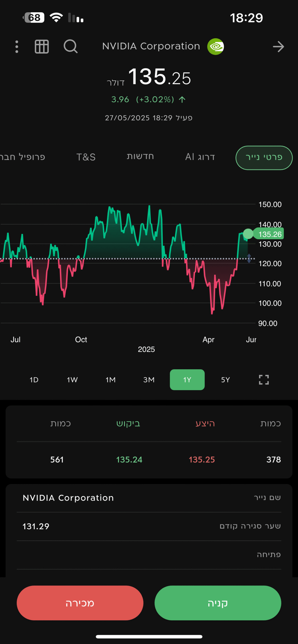Open the three-dot more options menu

[x=17, y=47]
